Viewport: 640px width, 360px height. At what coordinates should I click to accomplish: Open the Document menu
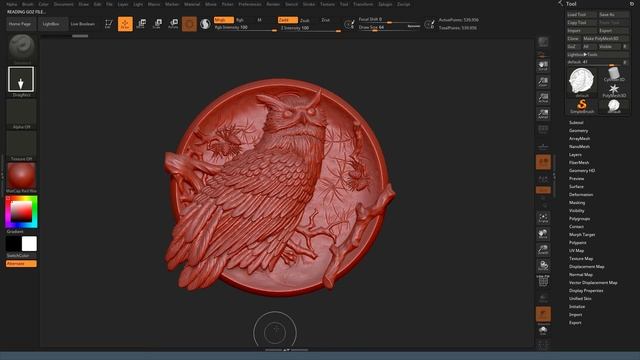tap(64, 4)
